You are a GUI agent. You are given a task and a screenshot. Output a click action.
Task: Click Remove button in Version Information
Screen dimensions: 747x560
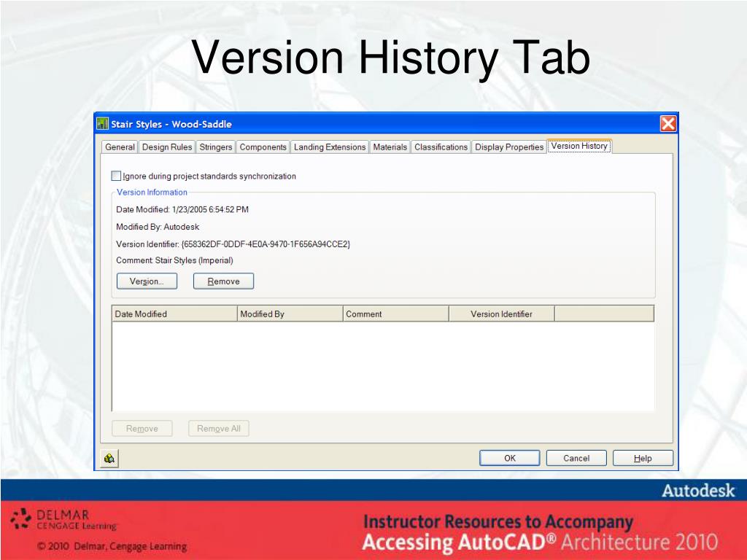coord(223,281)
